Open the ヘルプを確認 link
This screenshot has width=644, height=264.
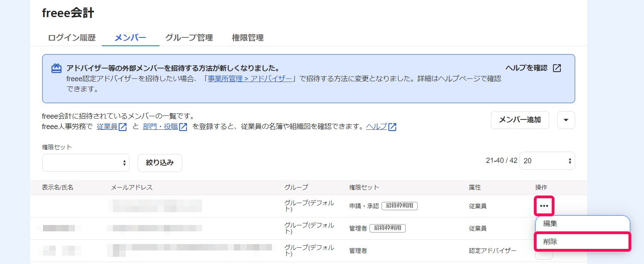(x=526, y=68)
